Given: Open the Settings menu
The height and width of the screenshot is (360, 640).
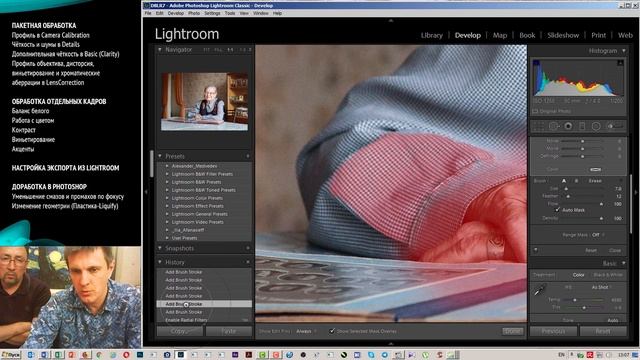Looking at the screenshot, I should pyautogui.click(x=212, y=13).
